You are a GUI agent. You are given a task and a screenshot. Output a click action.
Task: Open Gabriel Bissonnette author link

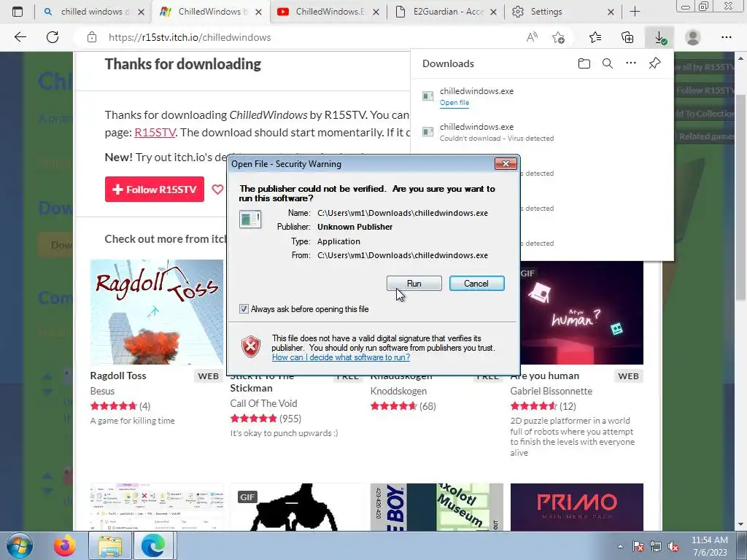(551, 391)
